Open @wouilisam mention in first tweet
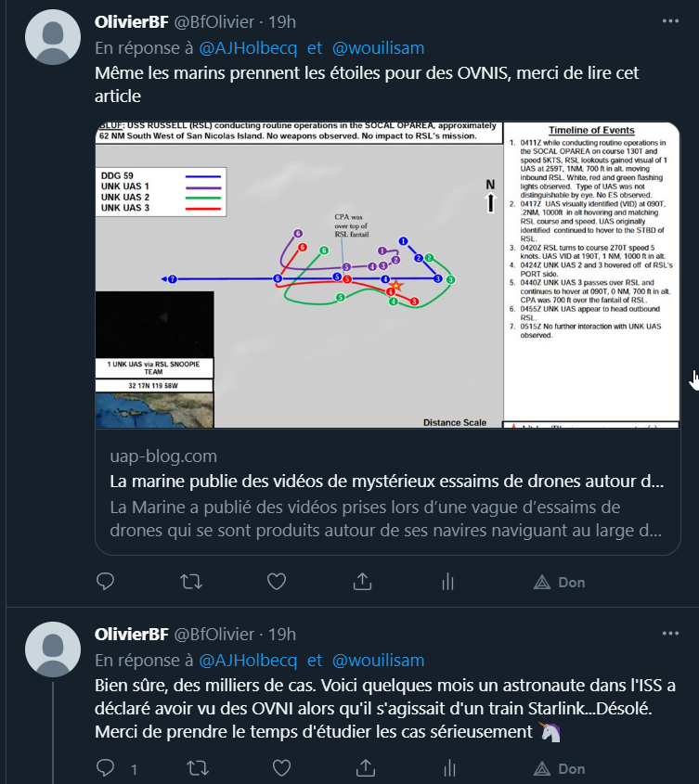This screenshot has height=784, width=699. [378, 48]
